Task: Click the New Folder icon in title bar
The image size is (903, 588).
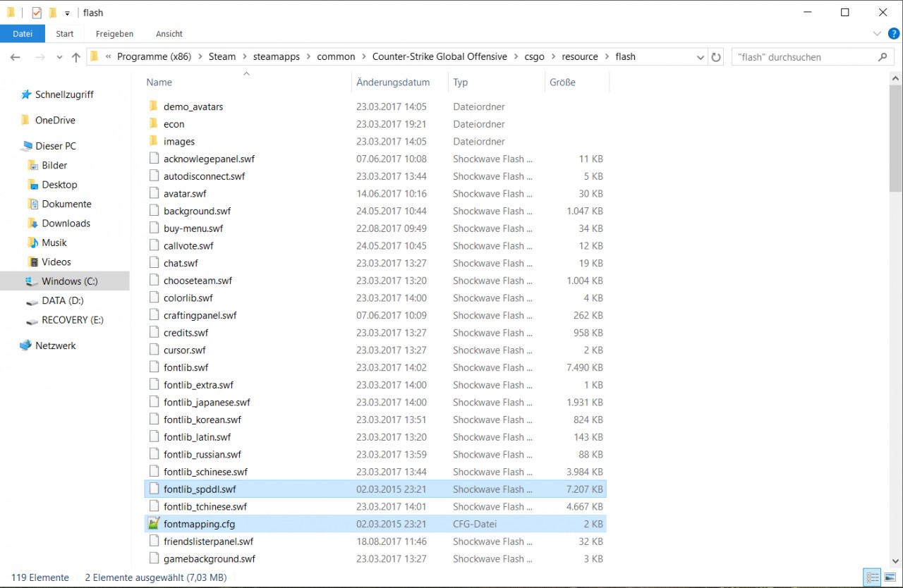Action: (53, 13)
